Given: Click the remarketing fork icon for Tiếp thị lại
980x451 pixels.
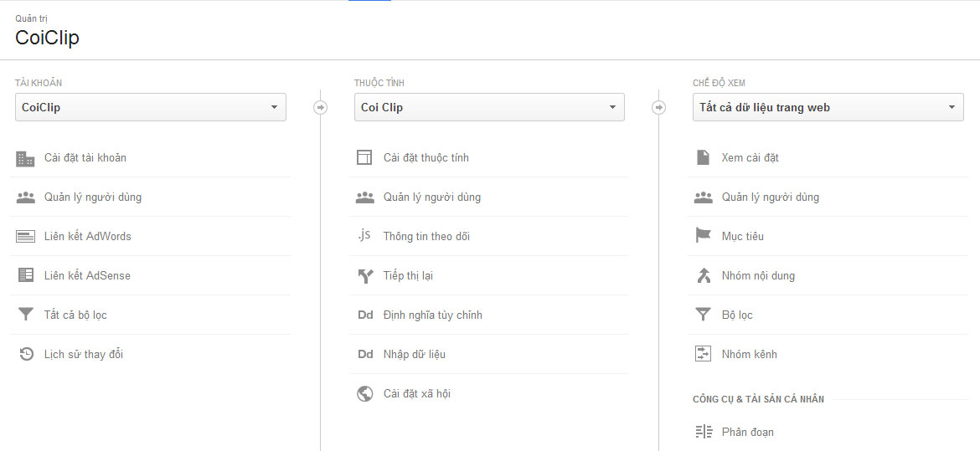Looking at the screenshot, I should click(365, 275).
